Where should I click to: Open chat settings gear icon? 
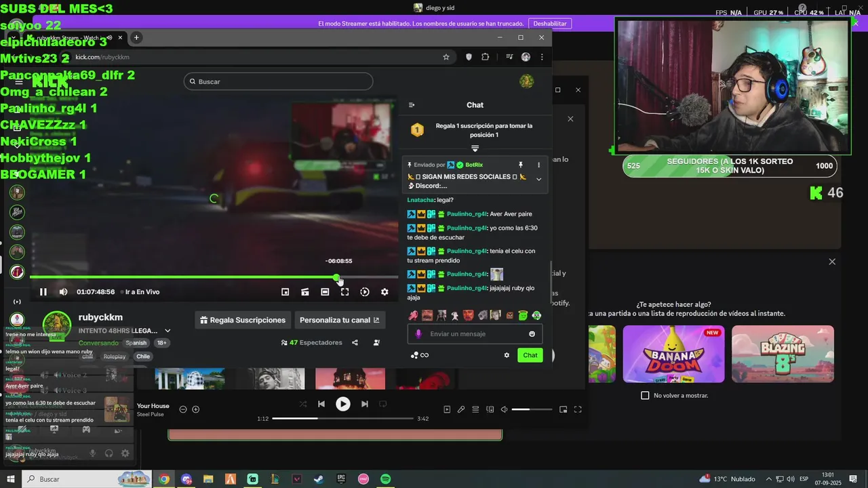[x=507, y=355]
